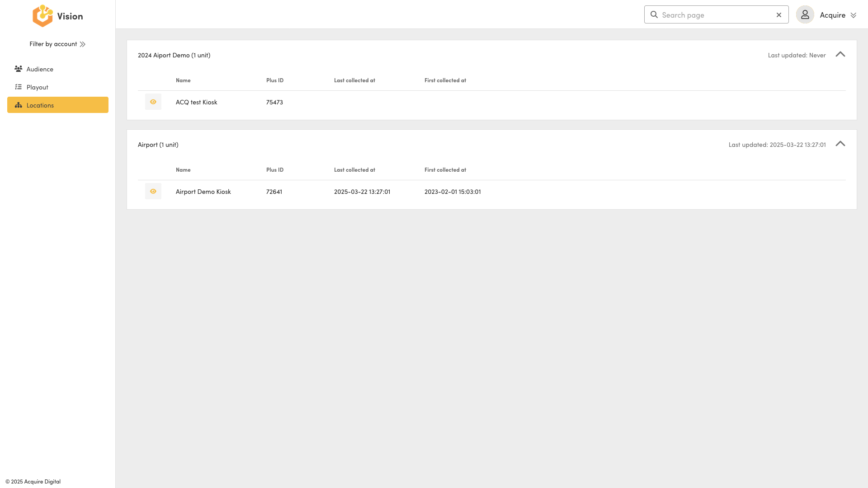Click Plus ID 75473
The width and height of the screenshot is (868, 488).
click(274, 102)
